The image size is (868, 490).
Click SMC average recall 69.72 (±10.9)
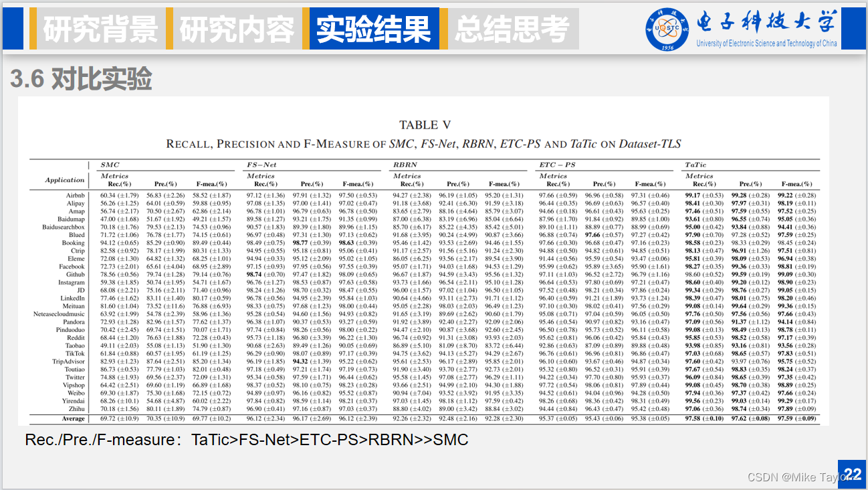pos(119,418)
